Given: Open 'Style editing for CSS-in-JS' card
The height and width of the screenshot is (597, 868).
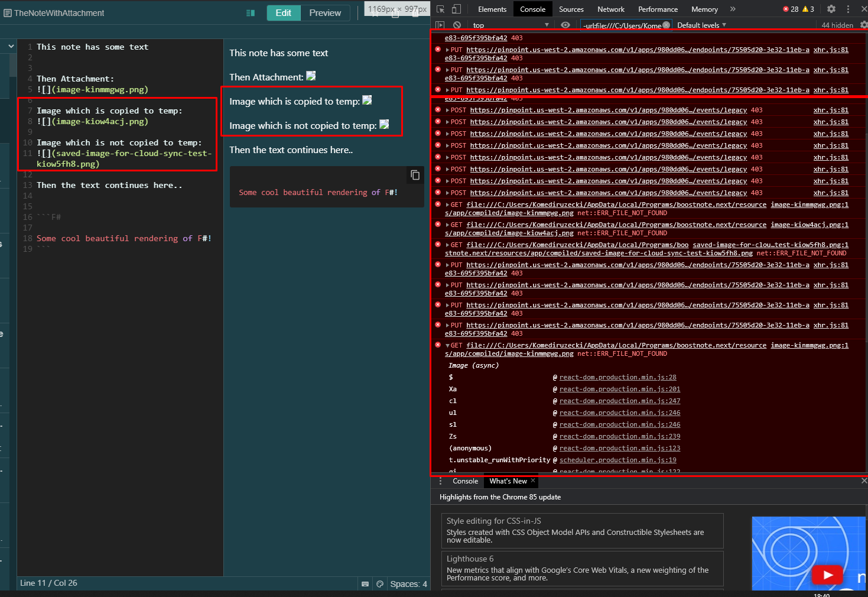Looking at the screenshot, I should click(x=583, y=531).
